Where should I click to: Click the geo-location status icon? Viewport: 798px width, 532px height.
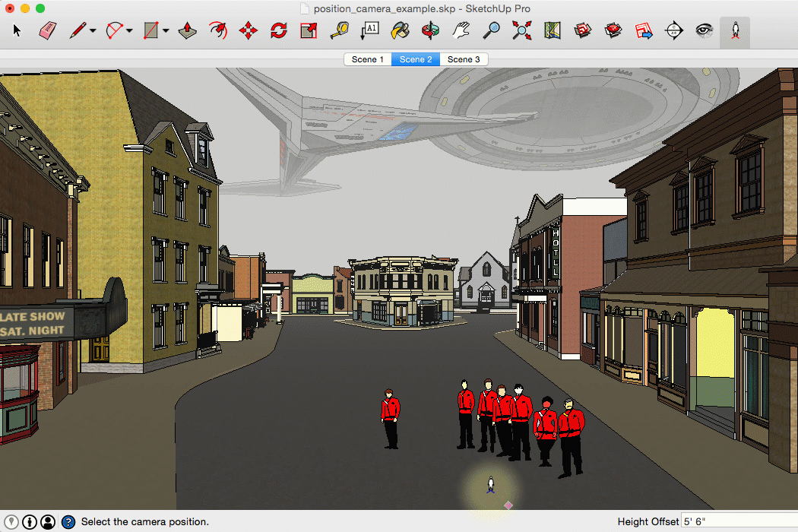pos(11,522)
